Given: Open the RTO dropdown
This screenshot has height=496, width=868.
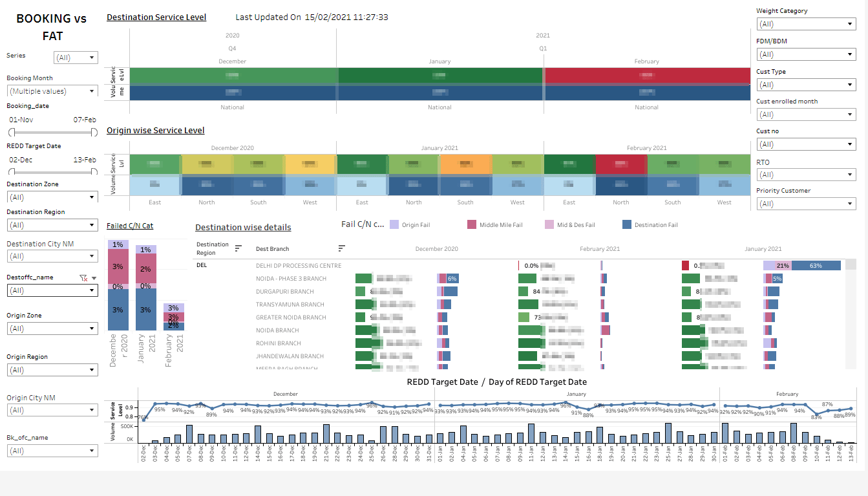Looking at the screenshot, I should [851, 174].
